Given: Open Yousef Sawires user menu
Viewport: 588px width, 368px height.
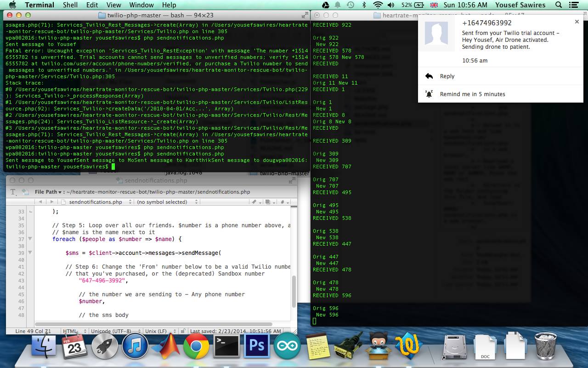Looking at the screenshot, I should click(520, 5).
